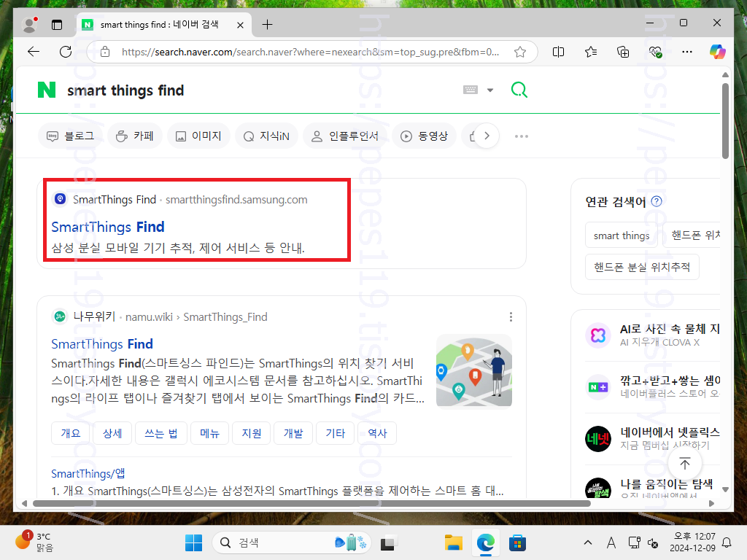Click smartthingsfind.samsung.com URL text
The width and height of the screenshot is (747, 560).
(236, 200)
